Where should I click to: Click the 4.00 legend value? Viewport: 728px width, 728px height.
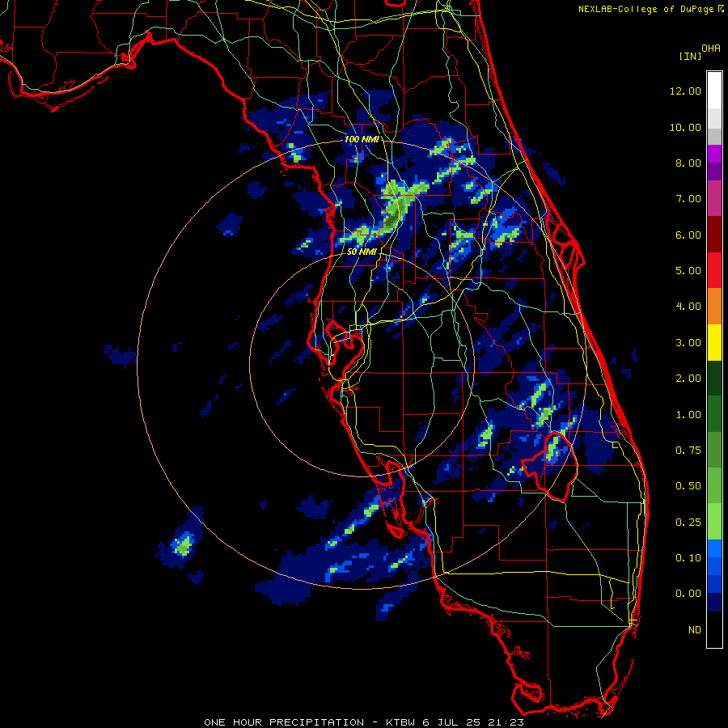[688, 307]
